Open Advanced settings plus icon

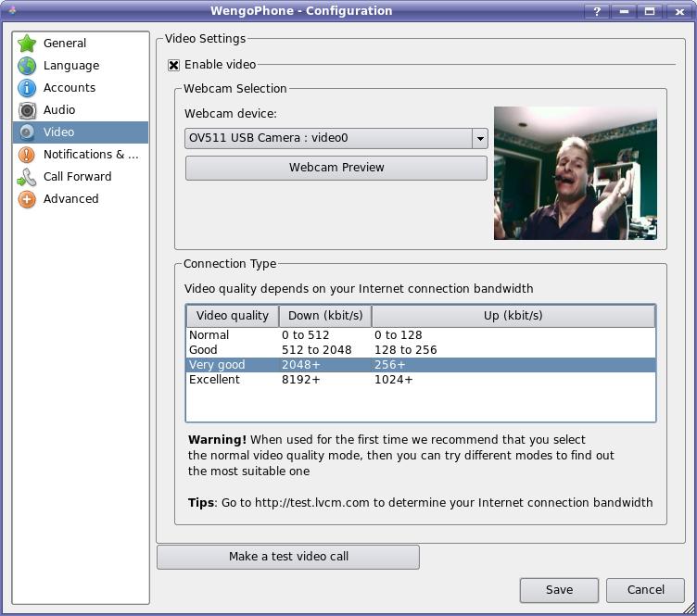pos(27,199)
